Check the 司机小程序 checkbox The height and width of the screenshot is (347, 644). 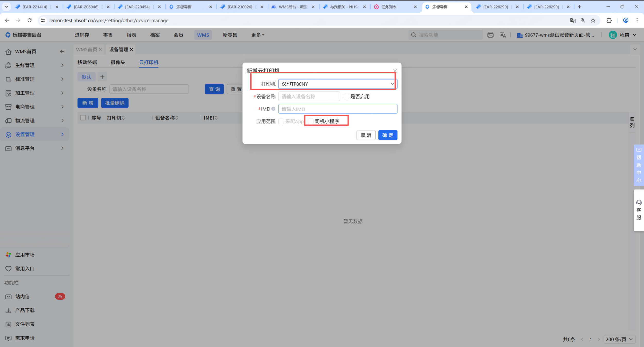[311, 121]
